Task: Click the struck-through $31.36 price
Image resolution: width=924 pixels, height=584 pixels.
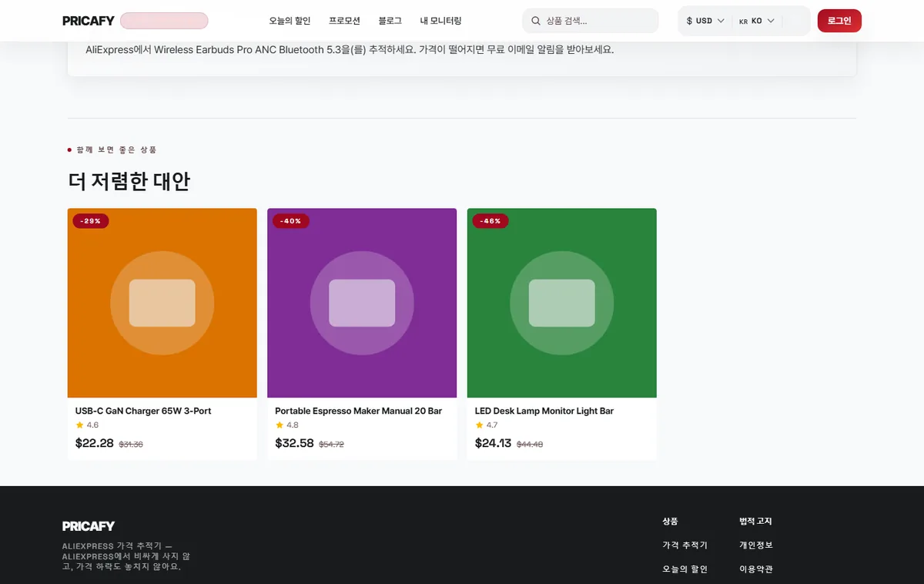Action: click(x=131, y=445)
